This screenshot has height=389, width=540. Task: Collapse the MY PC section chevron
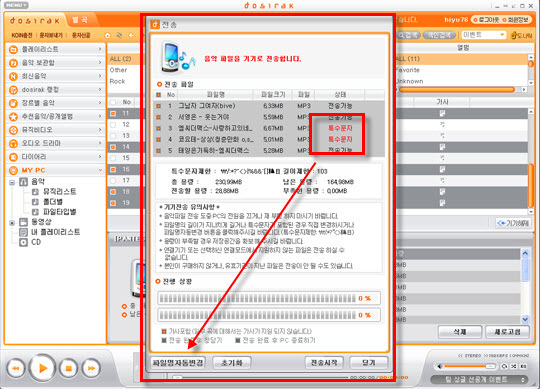100,170
